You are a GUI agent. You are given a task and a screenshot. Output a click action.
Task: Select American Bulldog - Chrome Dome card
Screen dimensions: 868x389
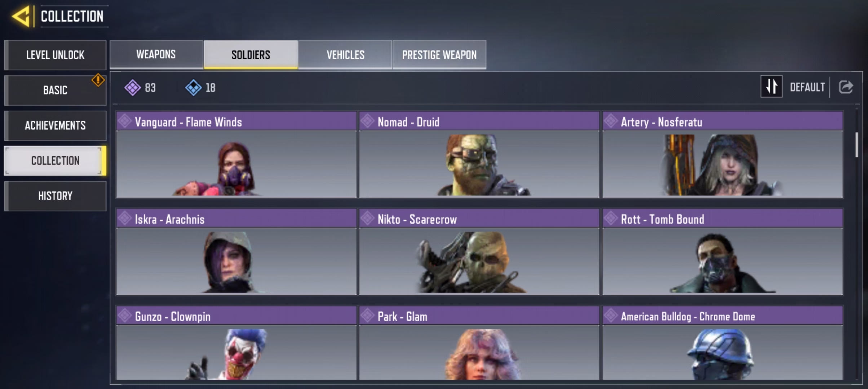coord(722,343)
